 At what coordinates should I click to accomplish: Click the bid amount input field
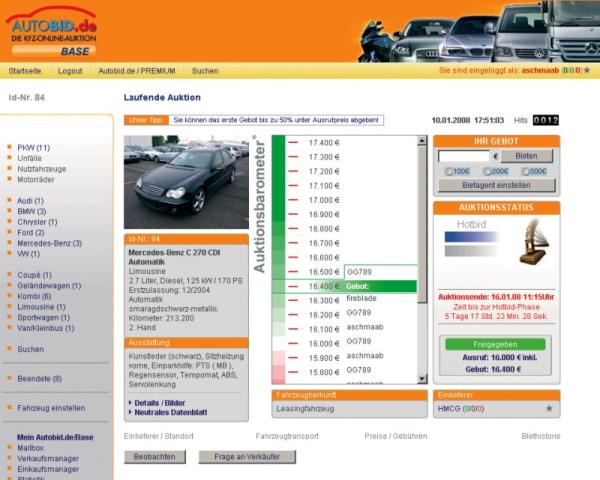[x=464, y=156]
